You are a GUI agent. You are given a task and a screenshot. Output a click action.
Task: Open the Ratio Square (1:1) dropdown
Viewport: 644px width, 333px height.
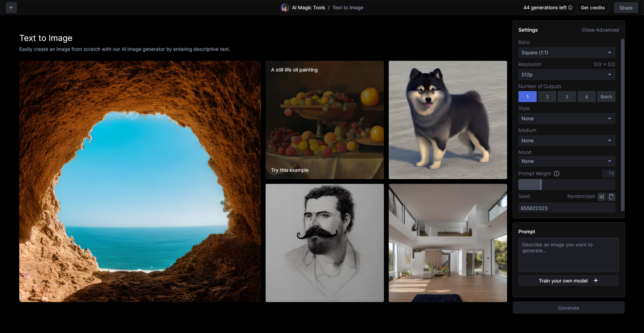[567, 53]
